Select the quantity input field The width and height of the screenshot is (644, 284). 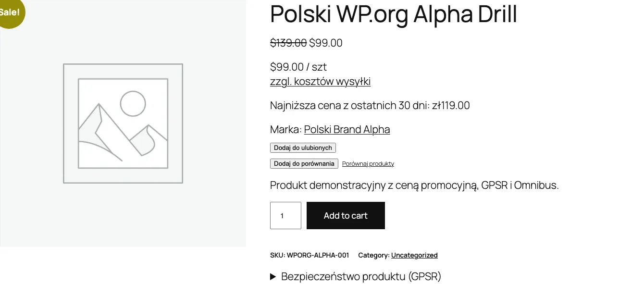point(285,215)
